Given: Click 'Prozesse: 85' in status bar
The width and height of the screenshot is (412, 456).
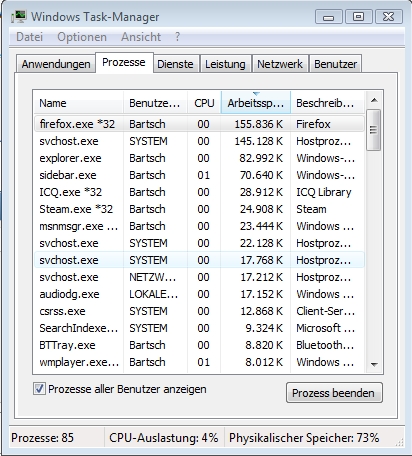Looking at the screenshot, I should click(42, 438).
